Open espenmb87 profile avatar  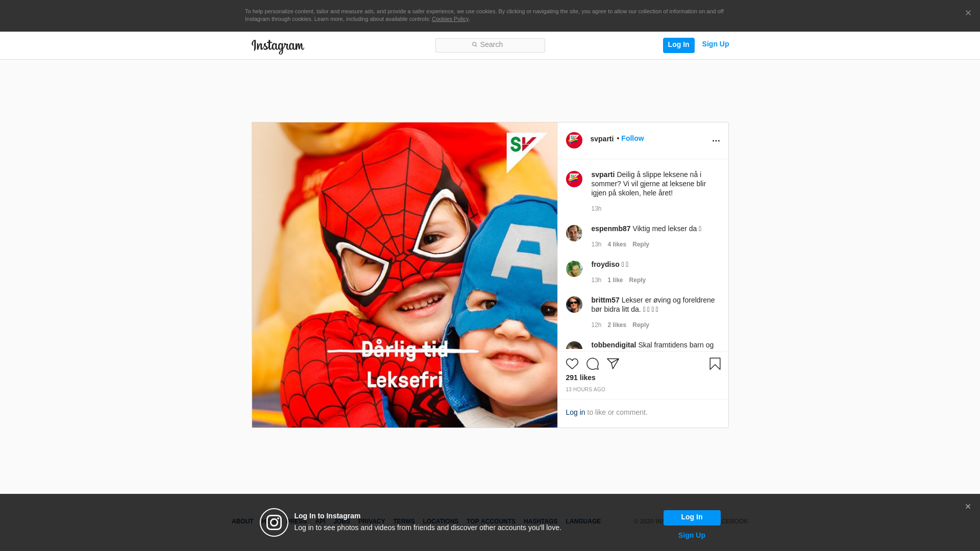pos(574,233)
